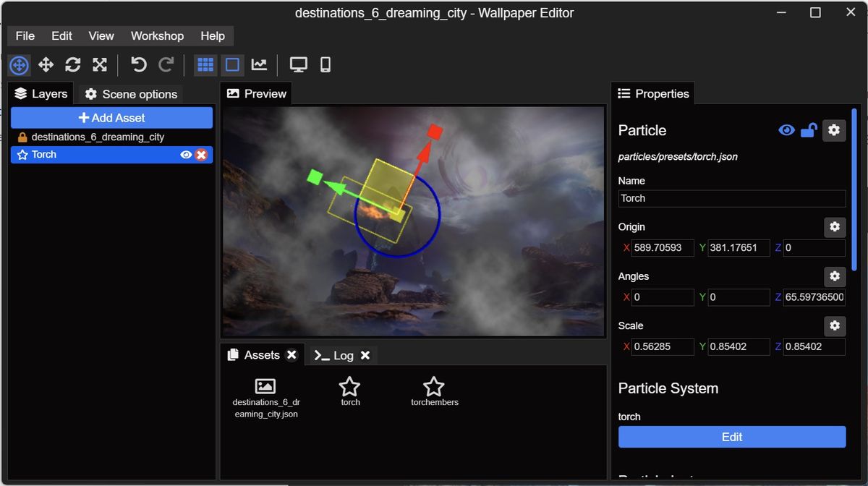This screenshot has width=868, height=486.
Task: Click Edit under Particle System torch
Action: click(731, 437)
